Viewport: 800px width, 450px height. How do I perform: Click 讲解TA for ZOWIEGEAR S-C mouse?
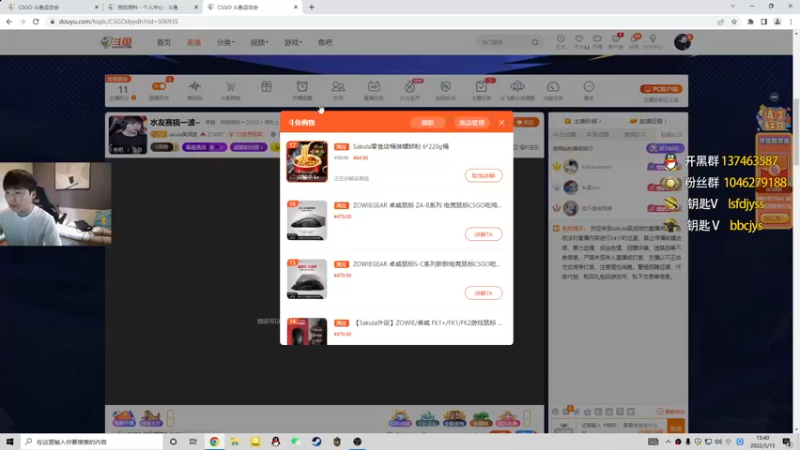click(483, 293)
